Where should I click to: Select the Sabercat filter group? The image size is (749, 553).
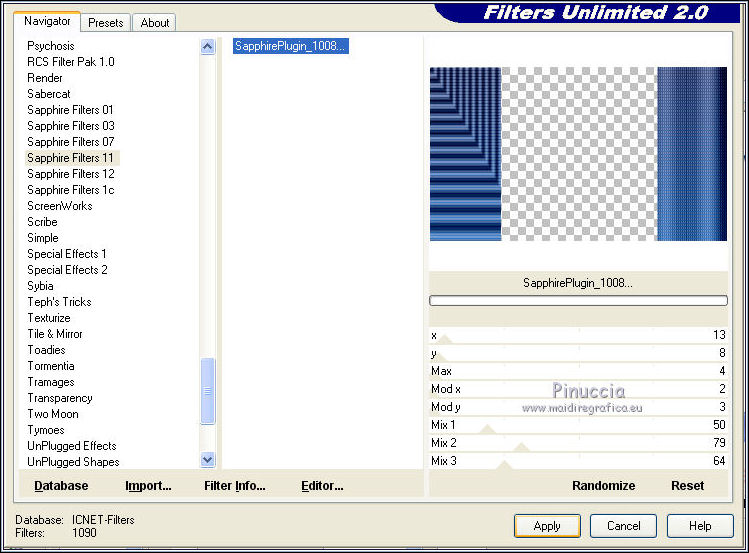pos(48,94)
